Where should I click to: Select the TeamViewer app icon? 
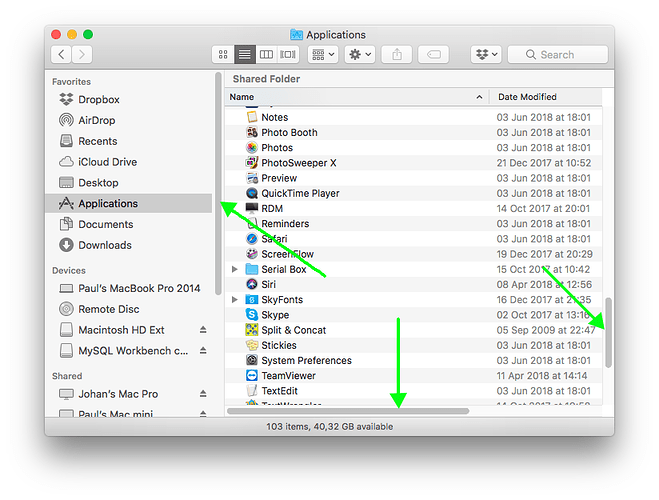(253, 376)
